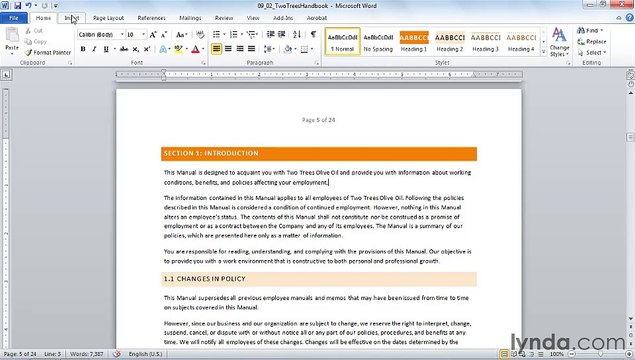Click Clear Formatting icon
Screen dimensions: 635x360
(x=200, y=35)
